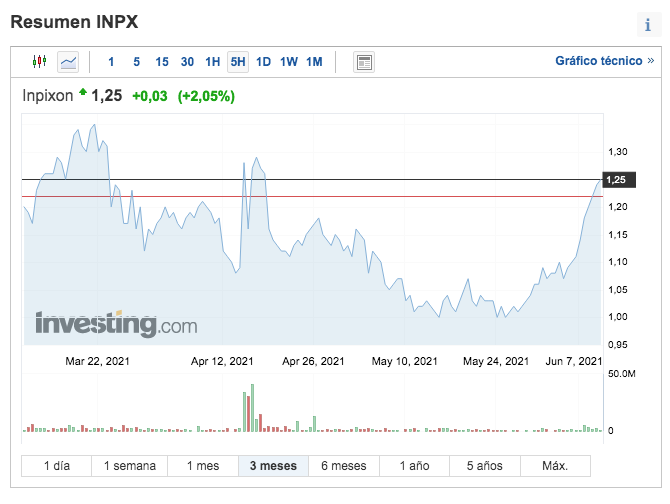Show the Máx. range
This screenshot has height=504, width=670.
555,466
